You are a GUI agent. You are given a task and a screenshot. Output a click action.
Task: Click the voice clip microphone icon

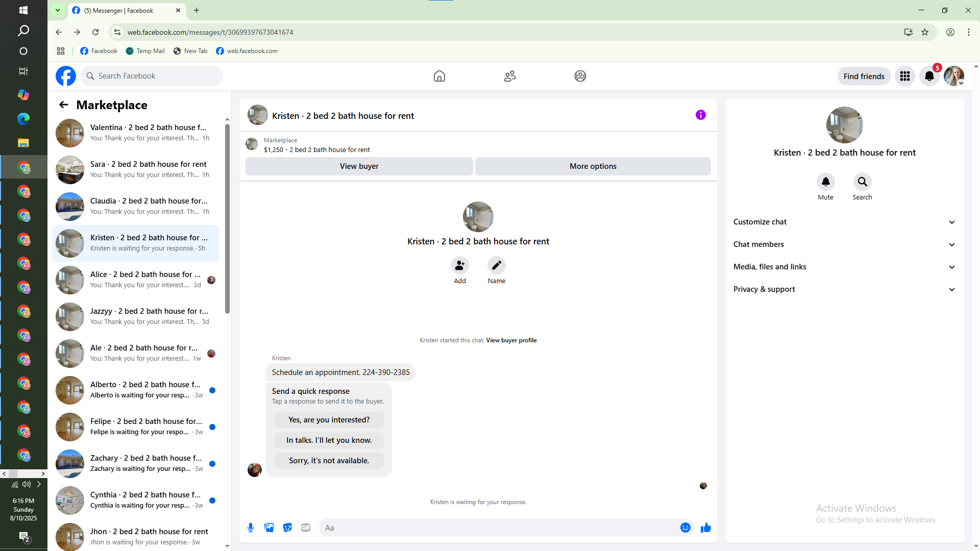pos(251,528)
